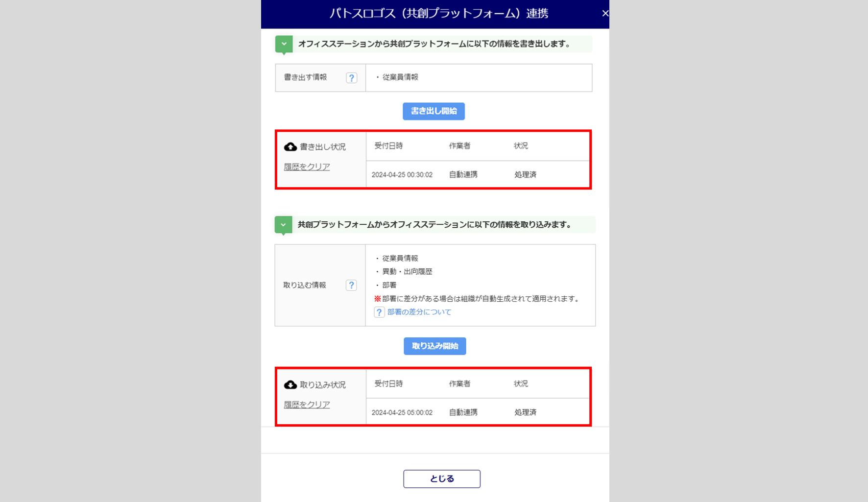The image size is (868, 502).
Task: Click dialog title パトスロゴス（共創プラットフォーム）連携
Action: 439,14
